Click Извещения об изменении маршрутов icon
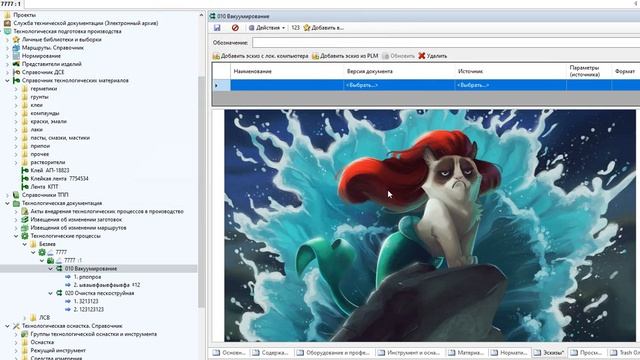This screenshot has width=640, height=360. (x=24, y=227)
